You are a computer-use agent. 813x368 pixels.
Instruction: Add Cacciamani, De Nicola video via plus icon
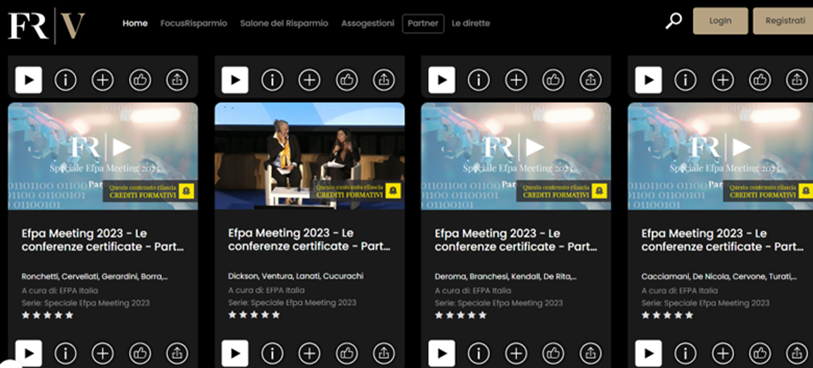723,353
